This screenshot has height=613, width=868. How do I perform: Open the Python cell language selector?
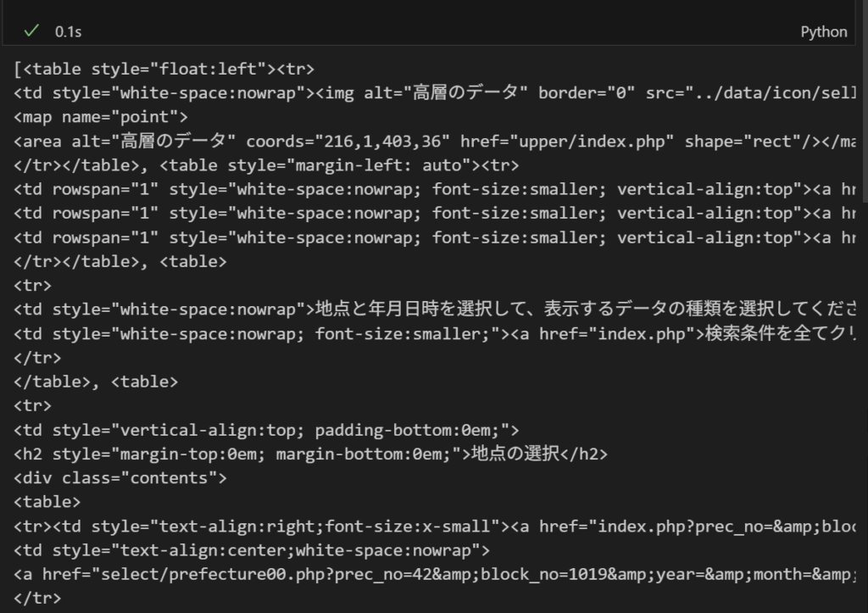(x=824, y=31)
